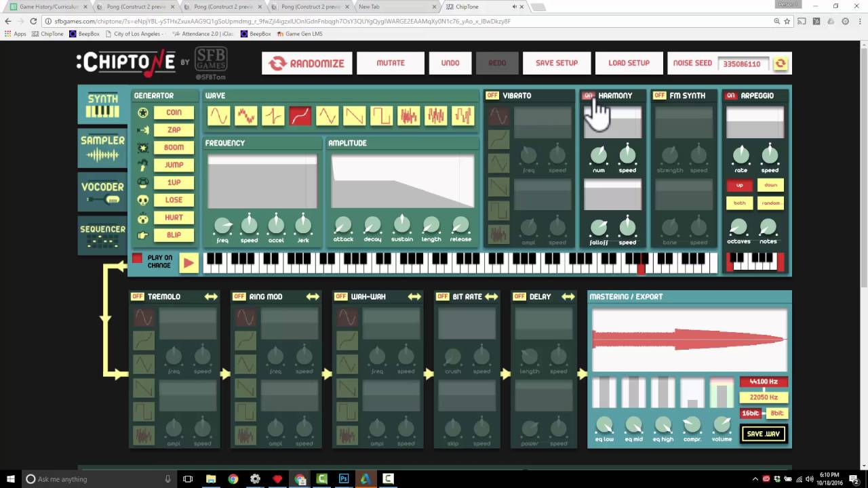Click the SAVE .WAV button
The height and width of the screenshot is (488, 868).
point(764,434)
